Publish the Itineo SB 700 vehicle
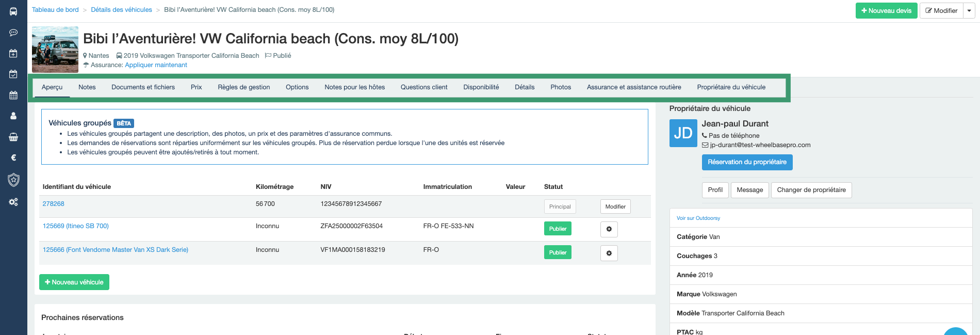This screenshot has width=980, height=335. pos(557,229)
